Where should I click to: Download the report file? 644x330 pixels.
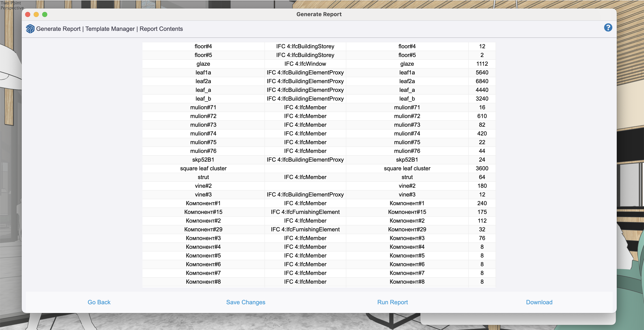[539, 302]
